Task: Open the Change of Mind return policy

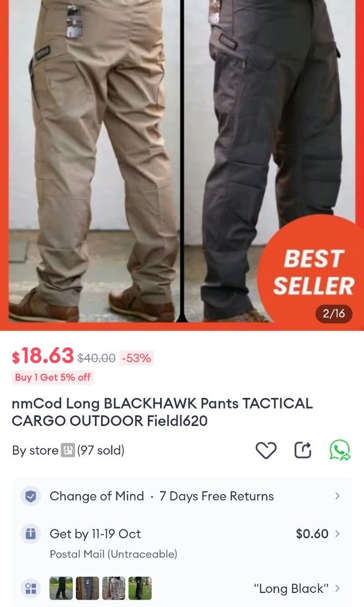Action: click(182, 496)
